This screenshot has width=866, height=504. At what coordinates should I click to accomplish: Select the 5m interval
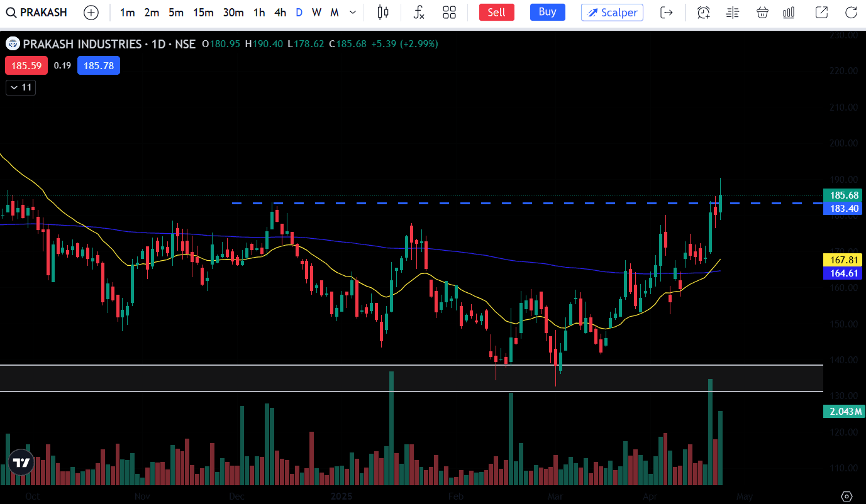click(x=176, y=13)
